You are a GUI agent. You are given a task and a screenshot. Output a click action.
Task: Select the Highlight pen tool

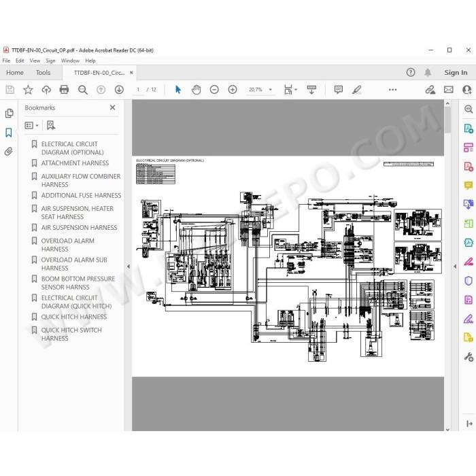[357, 90]
